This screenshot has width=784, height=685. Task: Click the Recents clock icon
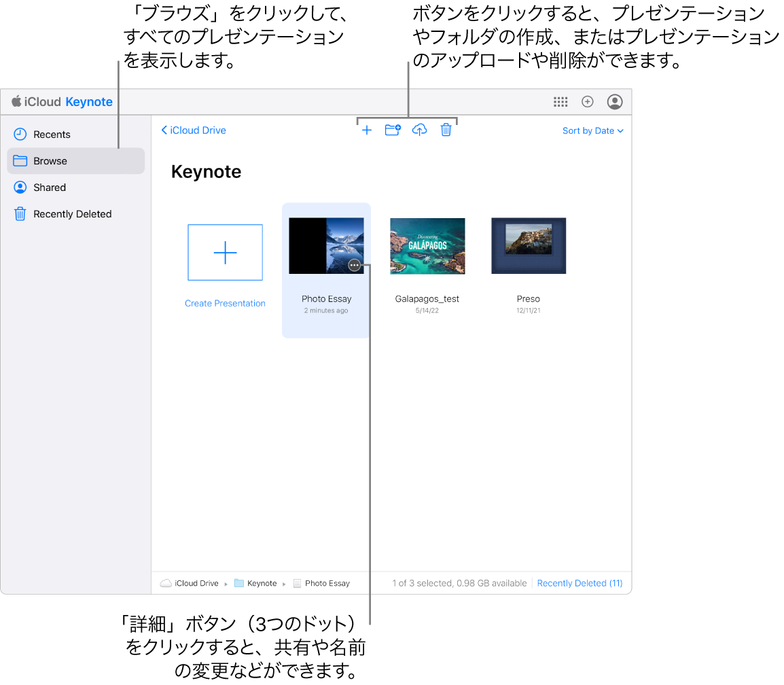pyautogui.click(x=20, y=134)
